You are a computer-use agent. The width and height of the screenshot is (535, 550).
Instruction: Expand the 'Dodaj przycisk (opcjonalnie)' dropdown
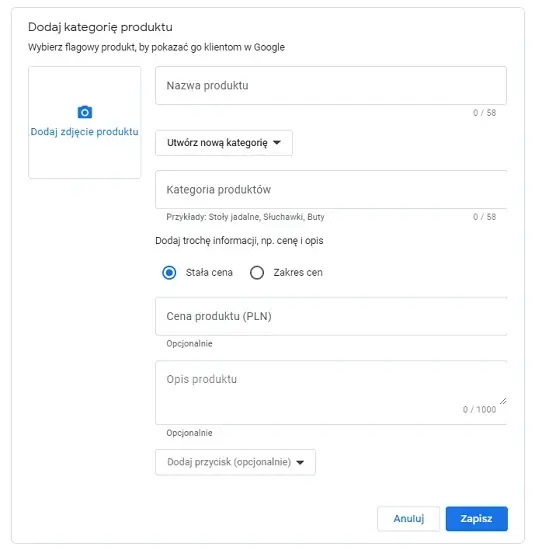pos(235,462)
